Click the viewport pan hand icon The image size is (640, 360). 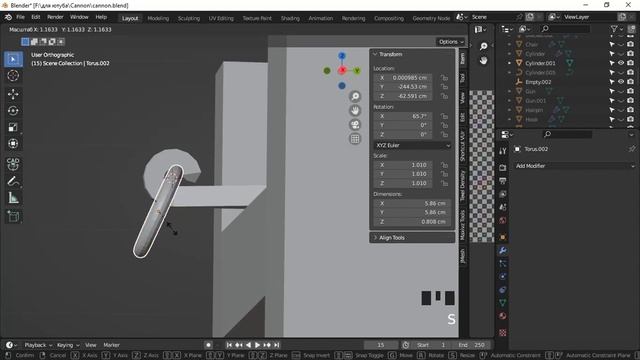coord(355,111)
